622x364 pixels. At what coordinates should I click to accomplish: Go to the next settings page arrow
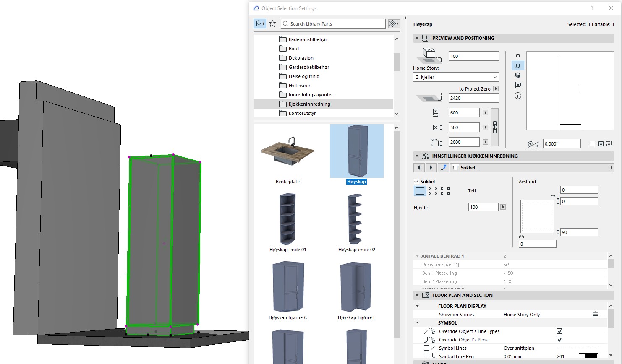tap(431, 168)
